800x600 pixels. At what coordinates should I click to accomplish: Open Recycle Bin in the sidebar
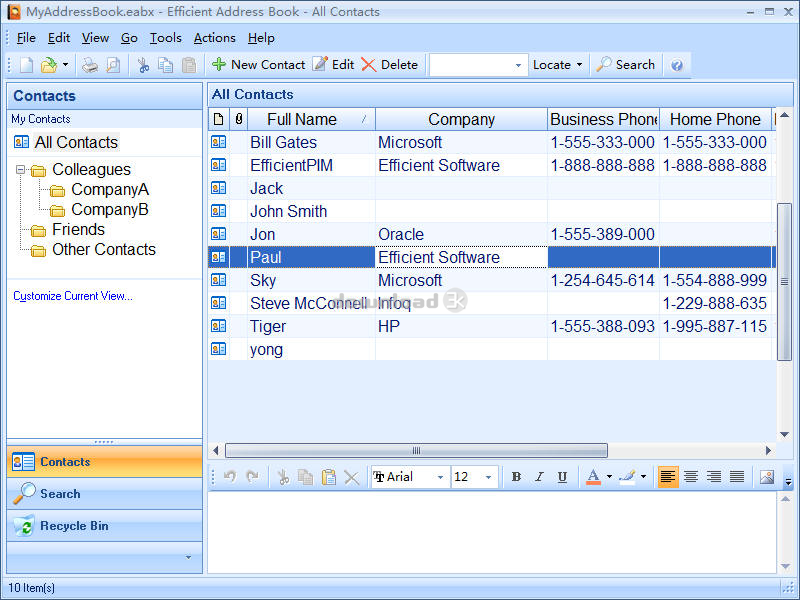click(73, 526)
